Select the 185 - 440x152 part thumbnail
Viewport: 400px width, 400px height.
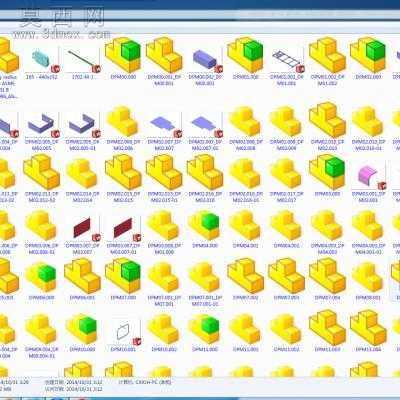tap(41, 60)
